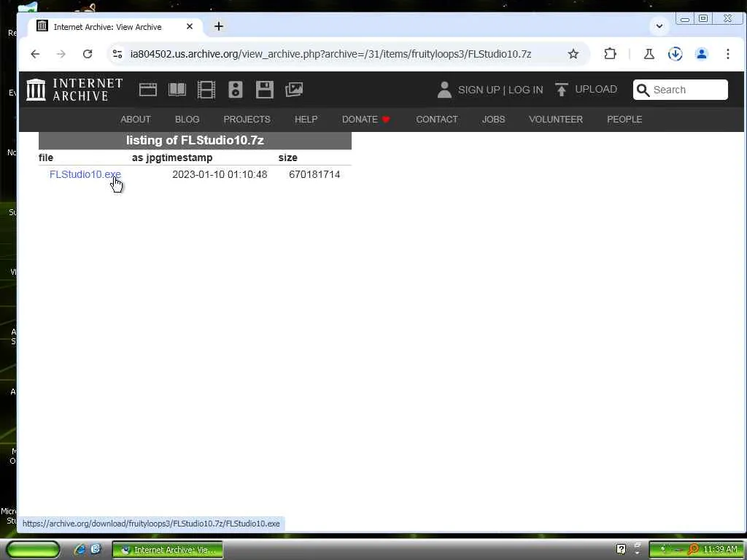
Task: Open Software floppy disk icon
Action: click(x=264, y=90)
